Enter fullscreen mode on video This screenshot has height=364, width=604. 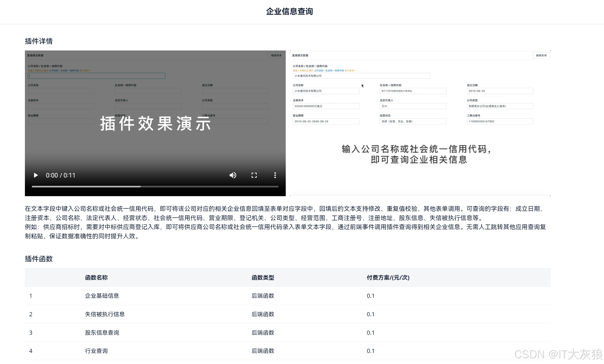(254, 175)
